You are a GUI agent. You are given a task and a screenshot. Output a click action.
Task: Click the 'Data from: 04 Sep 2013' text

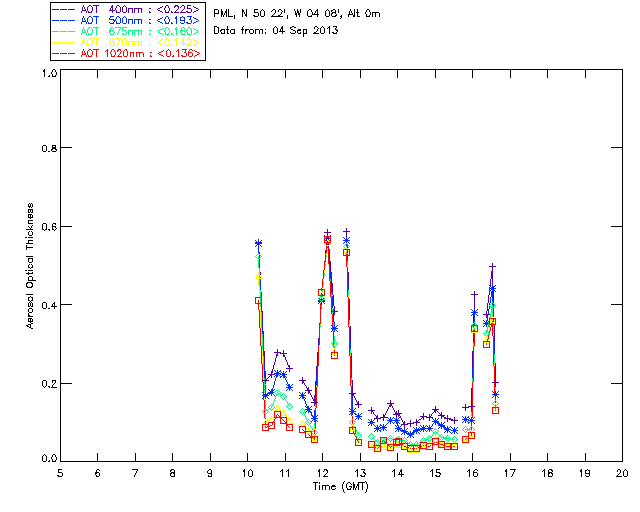click(276, 30)
